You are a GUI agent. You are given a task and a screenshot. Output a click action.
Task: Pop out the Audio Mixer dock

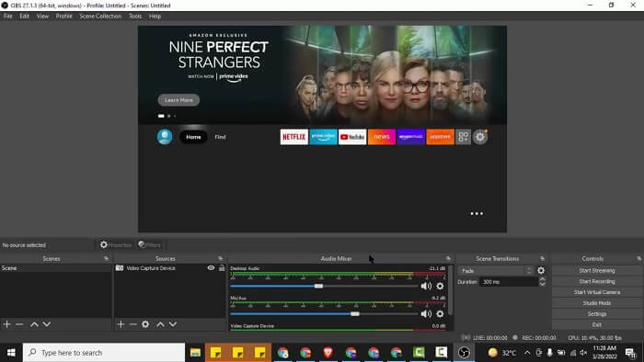[x=448, y=259]
